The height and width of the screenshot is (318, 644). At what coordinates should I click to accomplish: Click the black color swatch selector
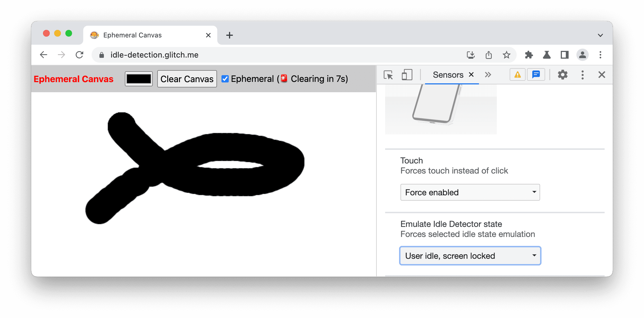(139, 79)
